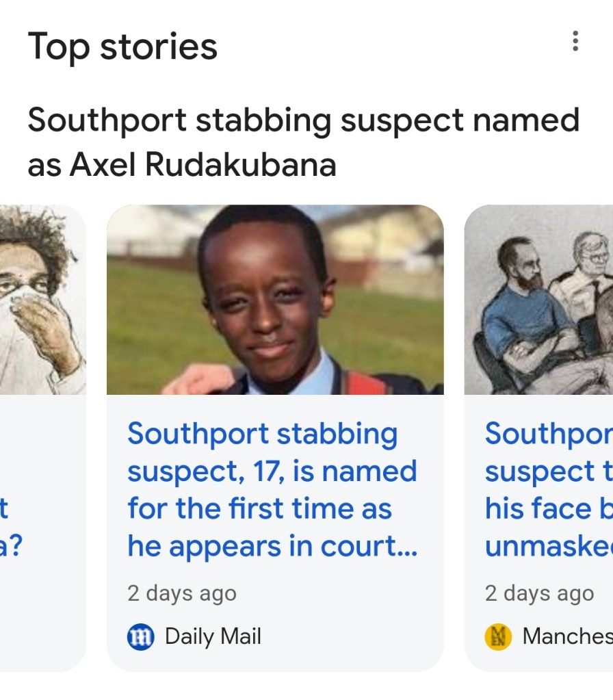Click the 'Manches...' source name text
The height and width of the screenshot is (700, 613).
[x=567, y=637]
